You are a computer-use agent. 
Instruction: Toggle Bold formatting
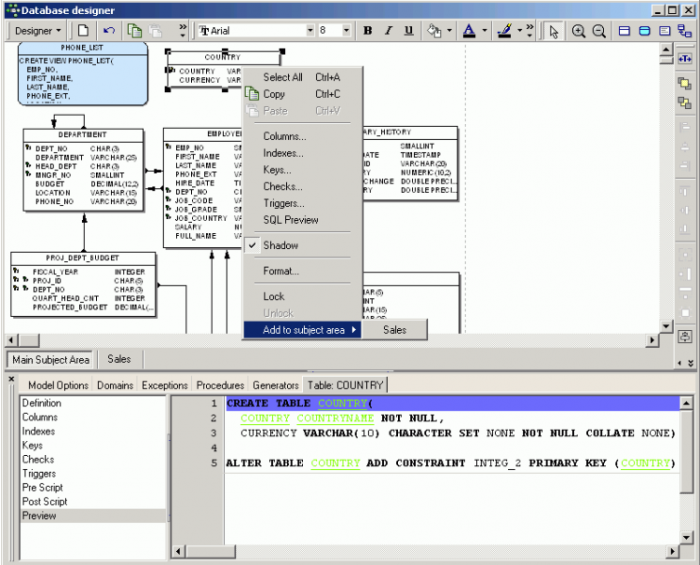367,30
